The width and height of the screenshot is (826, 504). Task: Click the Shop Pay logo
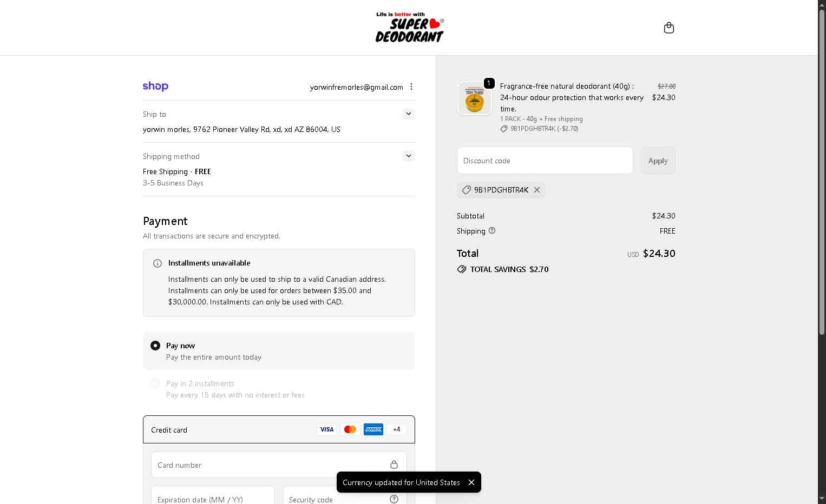click(155, 87)
